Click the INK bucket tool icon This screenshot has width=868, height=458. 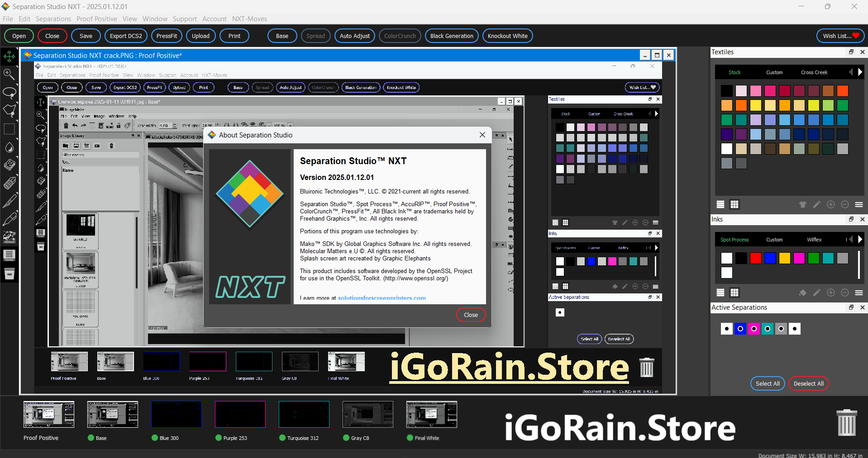coord(9,274)
